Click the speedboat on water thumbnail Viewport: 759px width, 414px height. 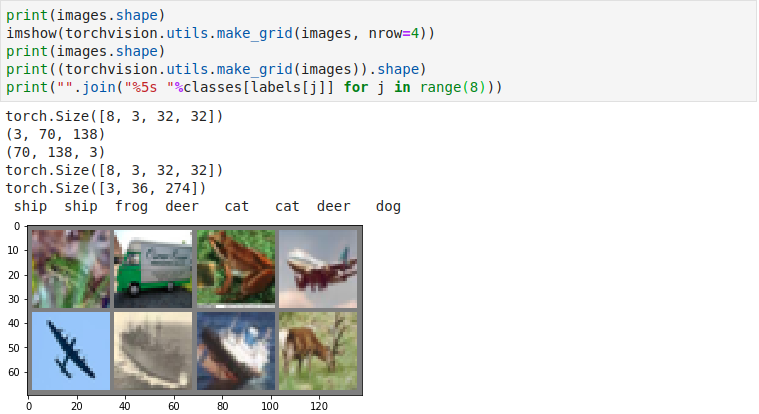[236, 351]
